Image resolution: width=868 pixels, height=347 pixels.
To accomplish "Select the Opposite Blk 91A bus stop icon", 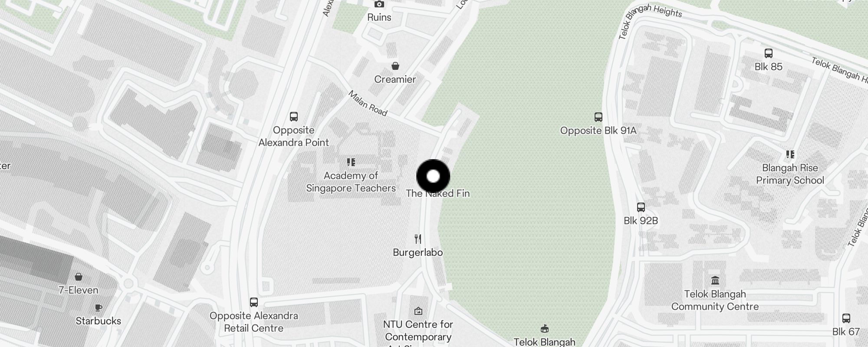I will tap(598, 117).
